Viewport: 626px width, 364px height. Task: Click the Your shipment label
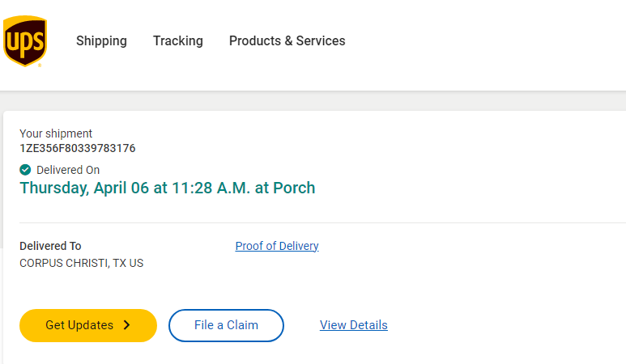(x=56, y=133)
